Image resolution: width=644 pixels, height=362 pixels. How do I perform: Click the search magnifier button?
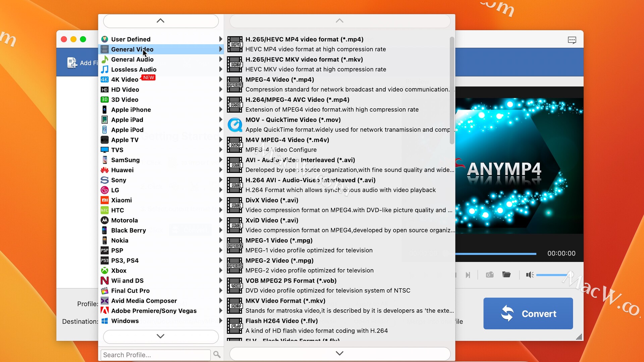[x=217, y=354]
